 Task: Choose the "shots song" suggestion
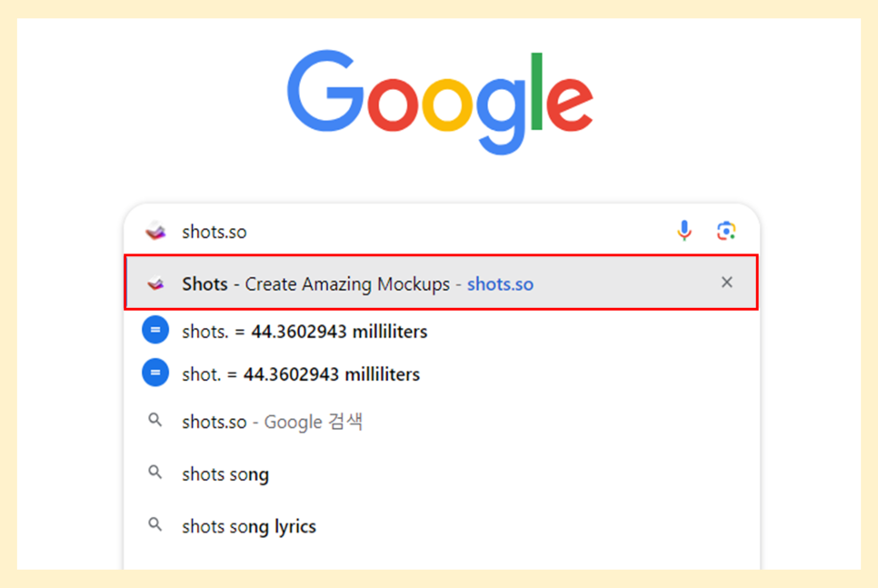225,473
